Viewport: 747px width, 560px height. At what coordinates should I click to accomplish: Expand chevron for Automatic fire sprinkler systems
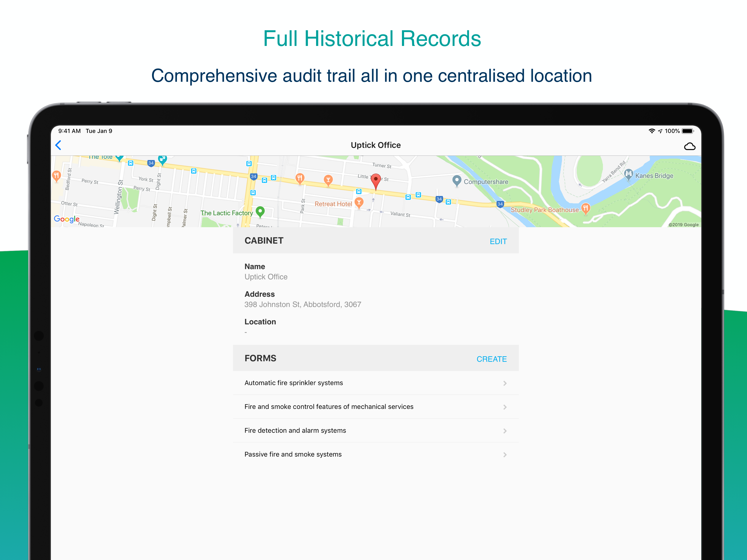click(505, 383)
